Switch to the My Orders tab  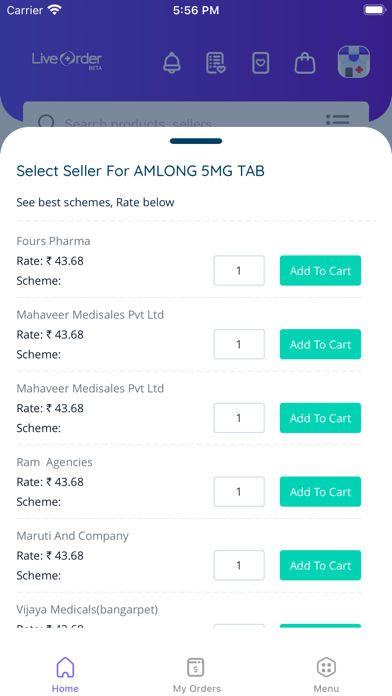(196, 675)
